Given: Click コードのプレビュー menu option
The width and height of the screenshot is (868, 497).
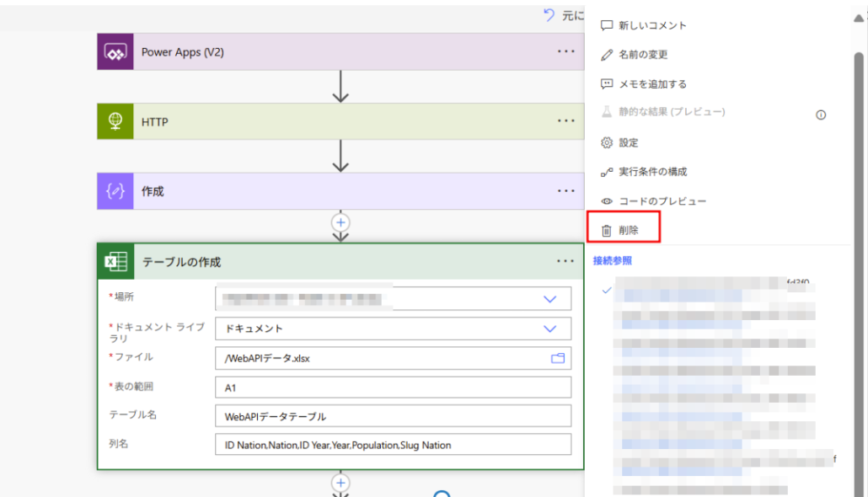Looking at the screenshot, I should tap(662, 200).
